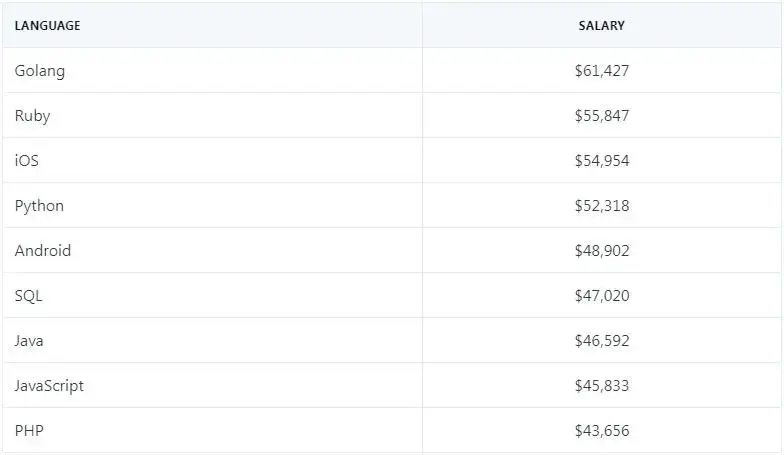This screenshot has height=455, width=784.
Task: Click the SQL salary $47,020
Action: pos(601,296)
